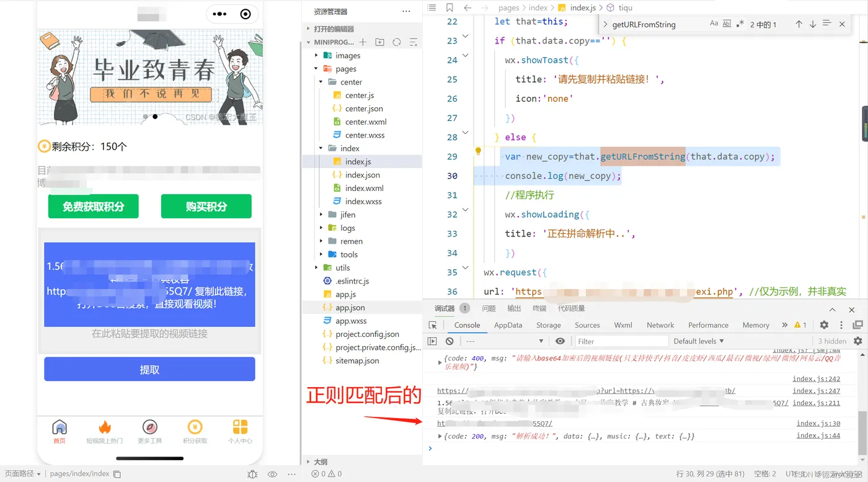The image size is (868, 482).
Task: Toggle match case Aa in find
Action: click(714, 24)
